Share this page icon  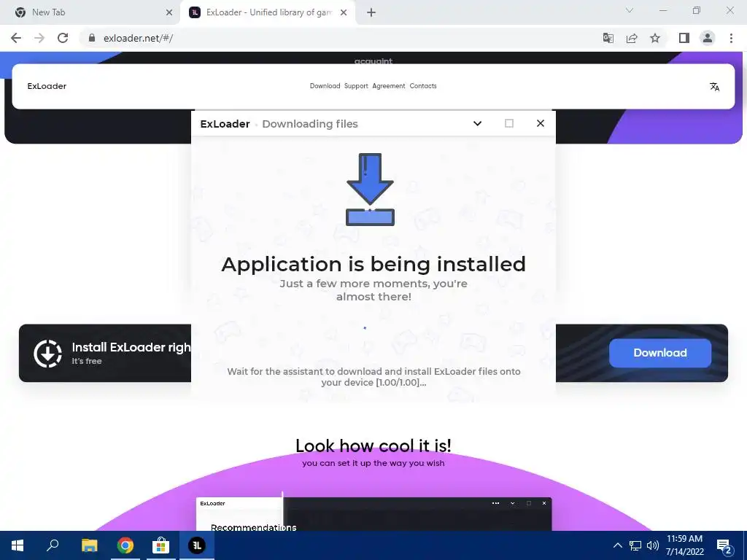632,38
